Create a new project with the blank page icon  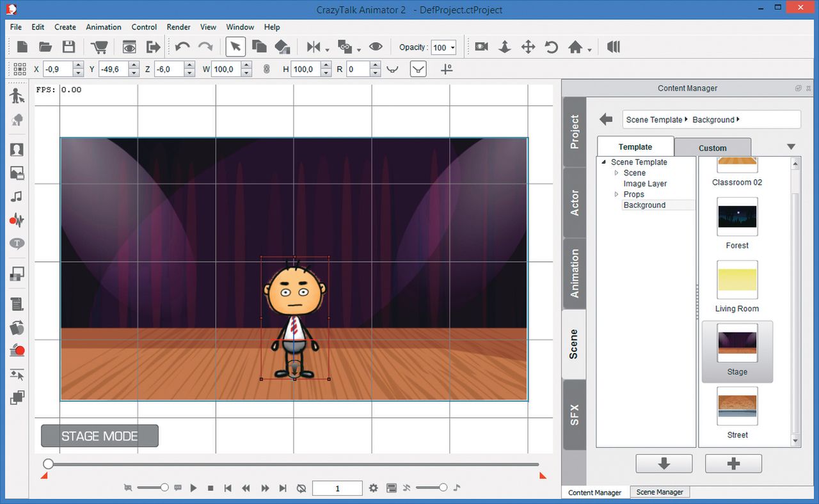tap(22, 47)
